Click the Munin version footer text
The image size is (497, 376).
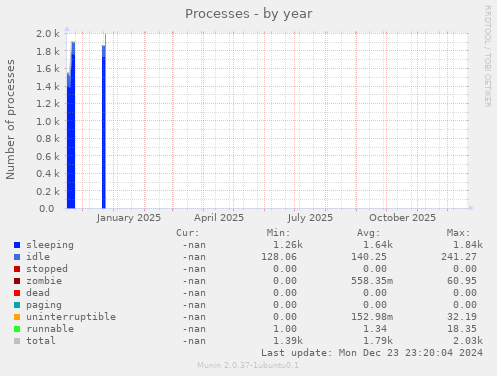248,365
